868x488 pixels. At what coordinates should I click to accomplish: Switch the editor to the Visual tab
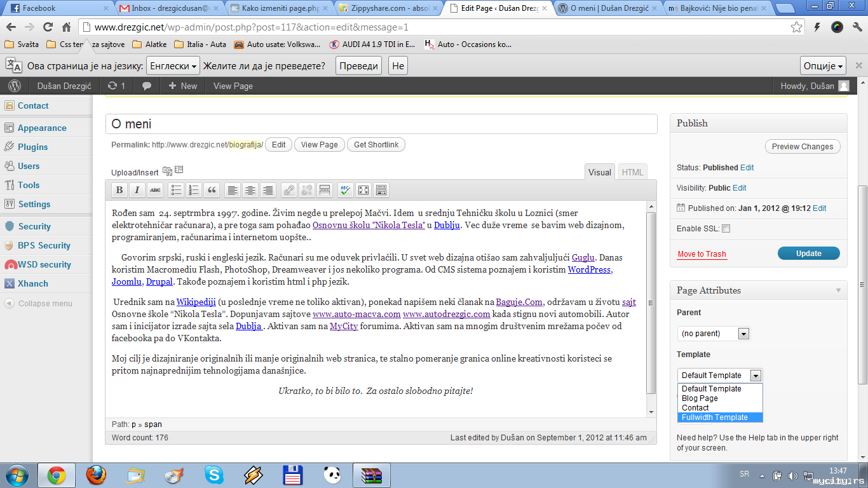(600, 172)
